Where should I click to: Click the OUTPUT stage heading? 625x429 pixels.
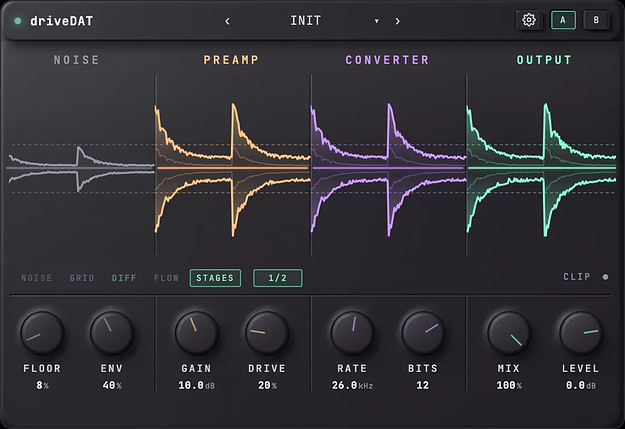(544, 60)
